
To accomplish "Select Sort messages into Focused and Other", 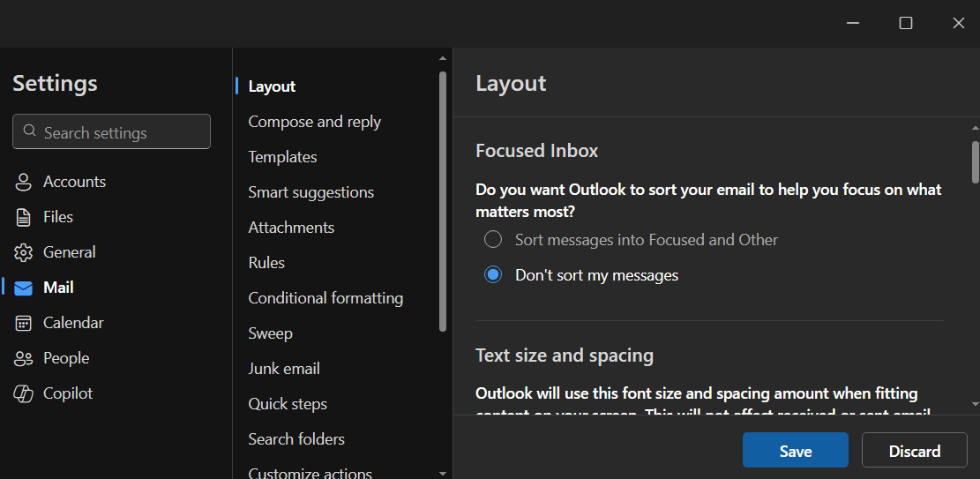I will click(x=493, y=240).
